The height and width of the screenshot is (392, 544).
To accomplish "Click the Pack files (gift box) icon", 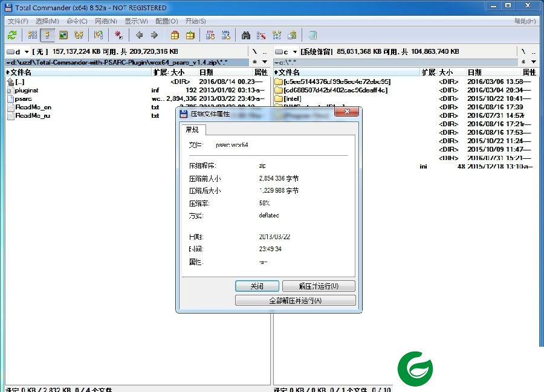I will point(175,35).
